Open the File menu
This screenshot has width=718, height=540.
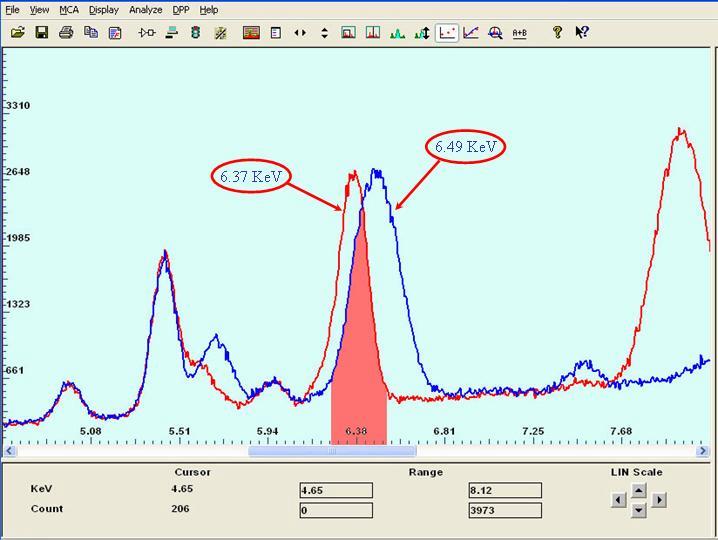pos(12,10)
